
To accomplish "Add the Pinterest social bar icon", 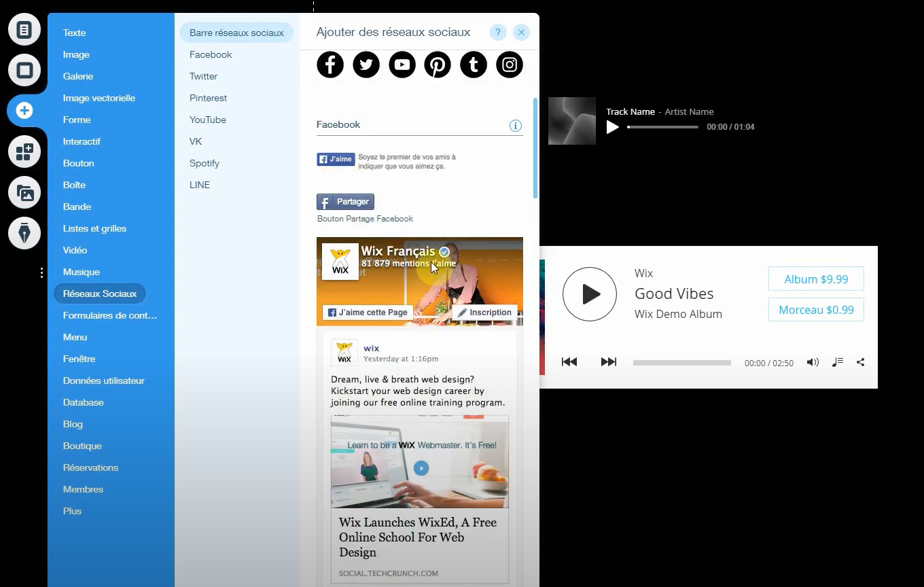I will click(x=438, y=65).
